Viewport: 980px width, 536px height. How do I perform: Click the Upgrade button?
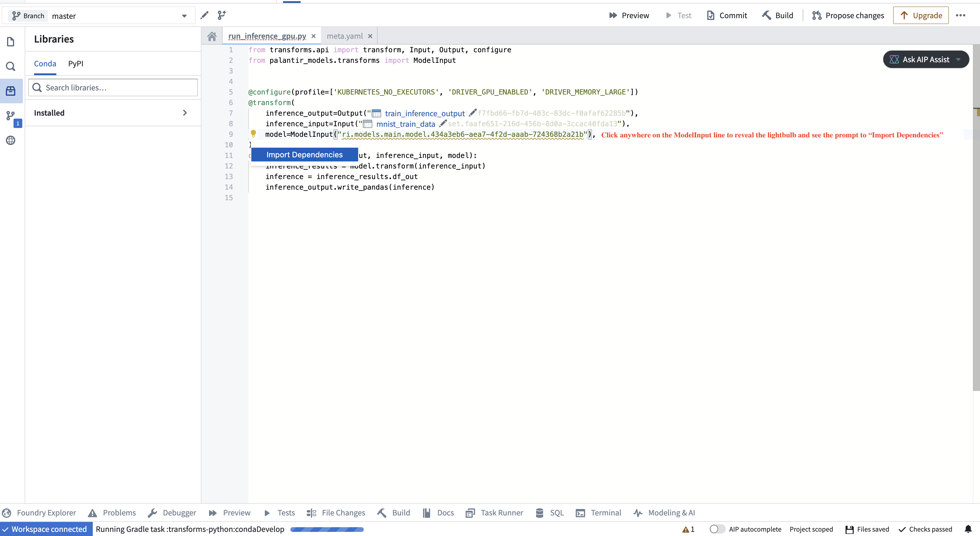[x=921, y=16]
